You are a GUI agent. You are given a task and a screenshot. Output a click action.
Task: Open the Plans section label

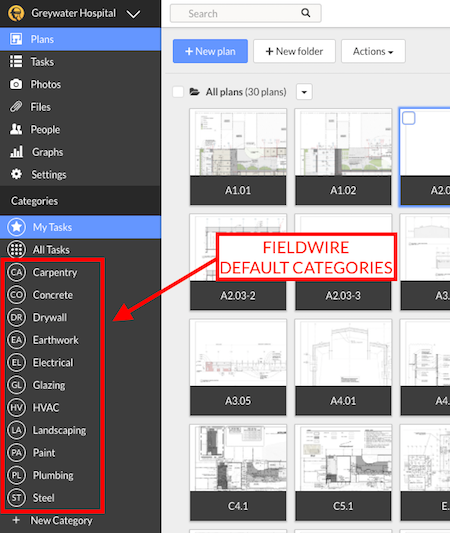[42, 39]
